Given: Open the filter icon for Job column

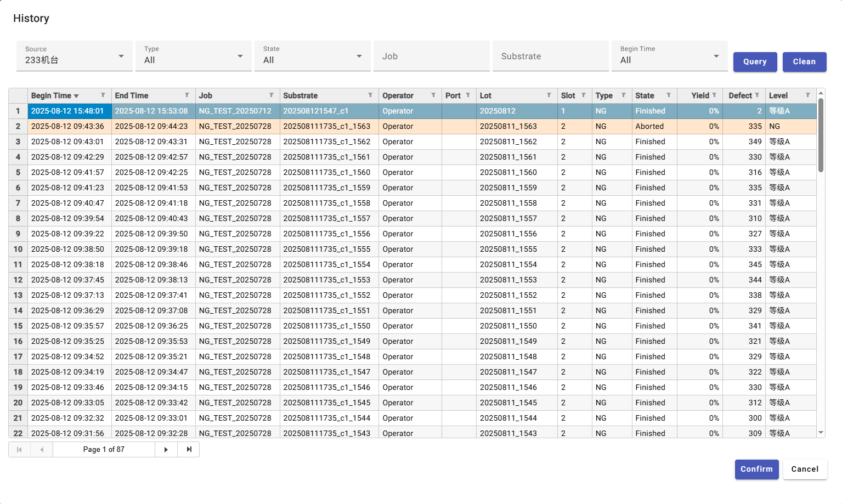Looking at the screenshot, I should point(272,95).
